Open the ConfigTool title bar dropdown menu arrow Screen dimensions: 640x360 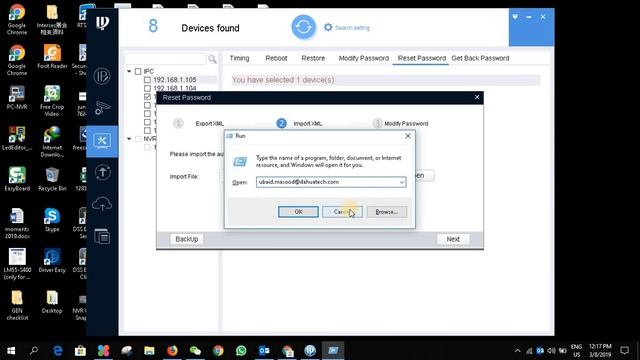click(515, 17)
